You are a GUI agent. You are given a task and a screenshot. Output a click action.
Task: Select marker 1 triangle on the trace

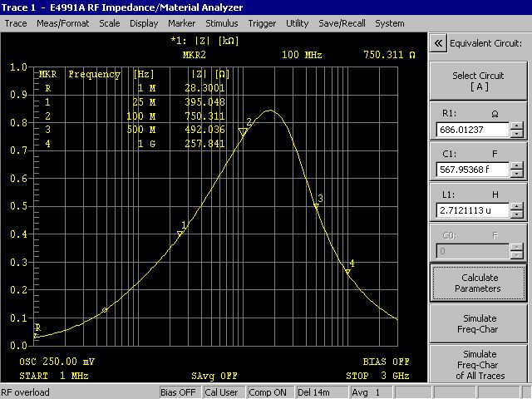(180, 234)
